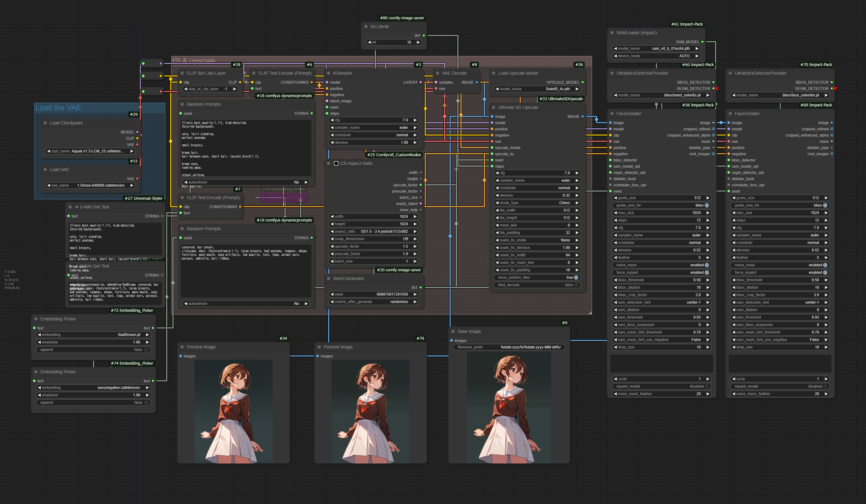Open the KSampler sampler_name dropdown
The height and width of the screenshot is (504, 866).
point(374,128)
